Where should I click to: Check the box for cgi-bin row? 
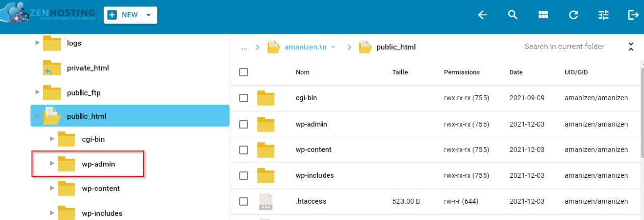tap(244, 98)
